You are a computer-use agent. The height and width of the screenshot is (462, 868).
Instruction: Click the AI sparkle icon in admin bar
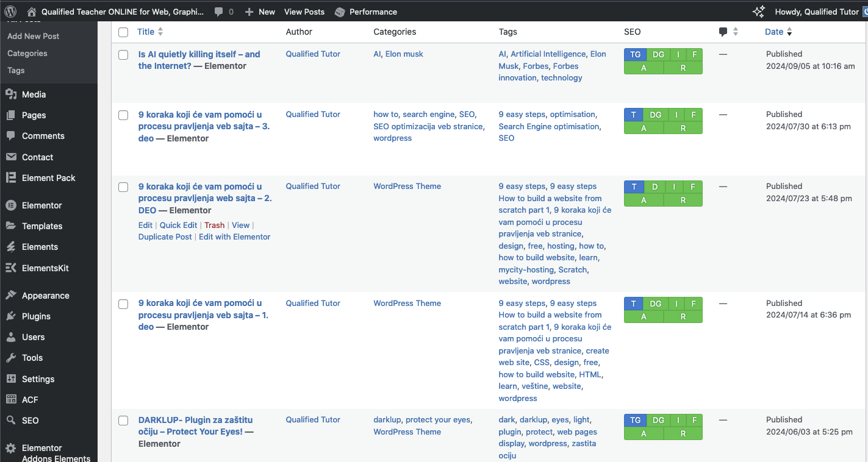click(758, 12)
